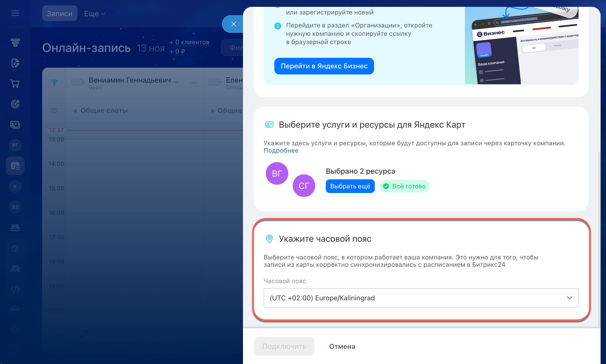Click the shopping cart sidebar icon
The height and width of the screenshot is (364, 606).
(15, 84)
